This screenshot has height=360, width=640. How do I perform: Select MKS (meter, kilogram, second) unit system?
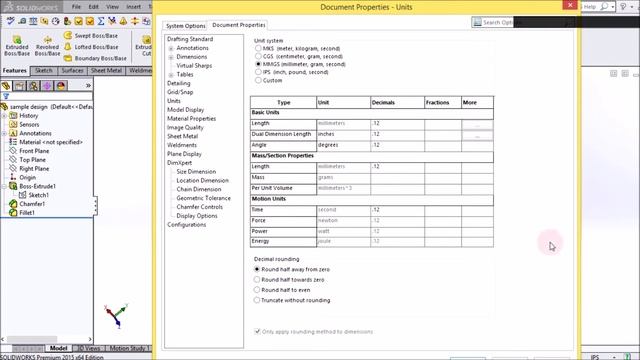click(x=258, y=48)
